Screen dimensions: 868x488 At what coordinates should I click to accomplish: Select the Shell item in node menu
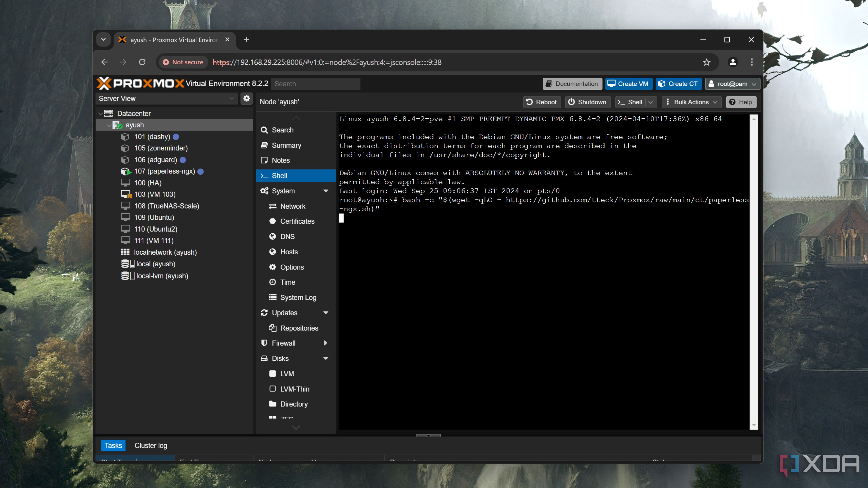pyautogui.click(x=296, y=176)
